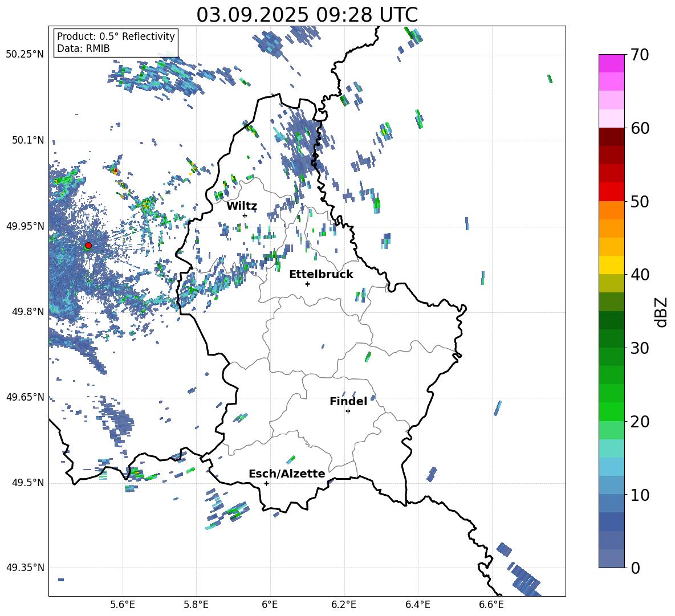Click the 50.25°N latitude label
675x616 pixels.
tap(25, 55)
